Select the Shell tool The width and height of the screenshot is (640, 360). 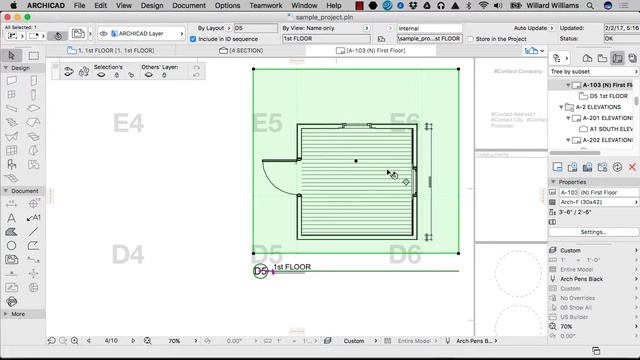(x=11, y=136)
